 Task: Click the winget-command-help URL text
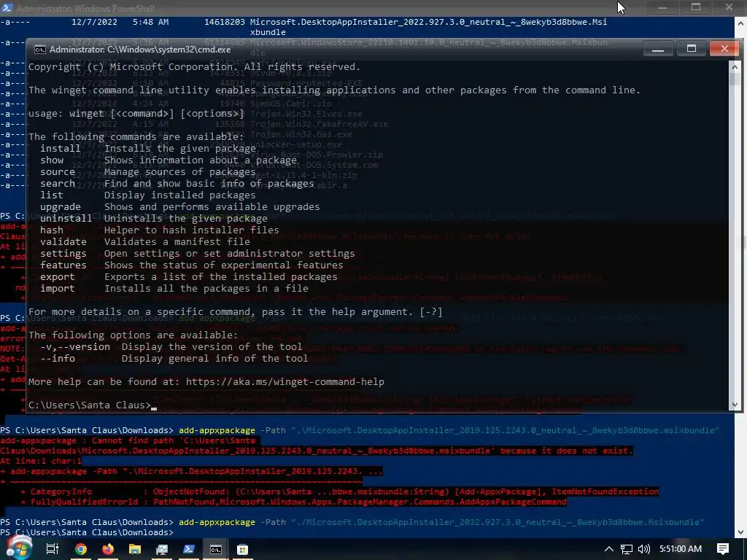pos(285,382)
